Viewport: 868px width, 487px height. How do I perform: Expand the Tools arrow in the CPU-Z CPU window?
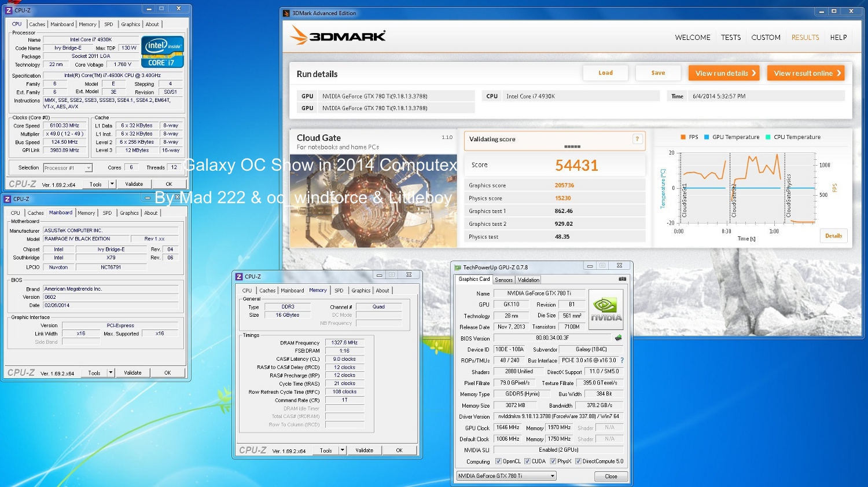coord(112,184)
